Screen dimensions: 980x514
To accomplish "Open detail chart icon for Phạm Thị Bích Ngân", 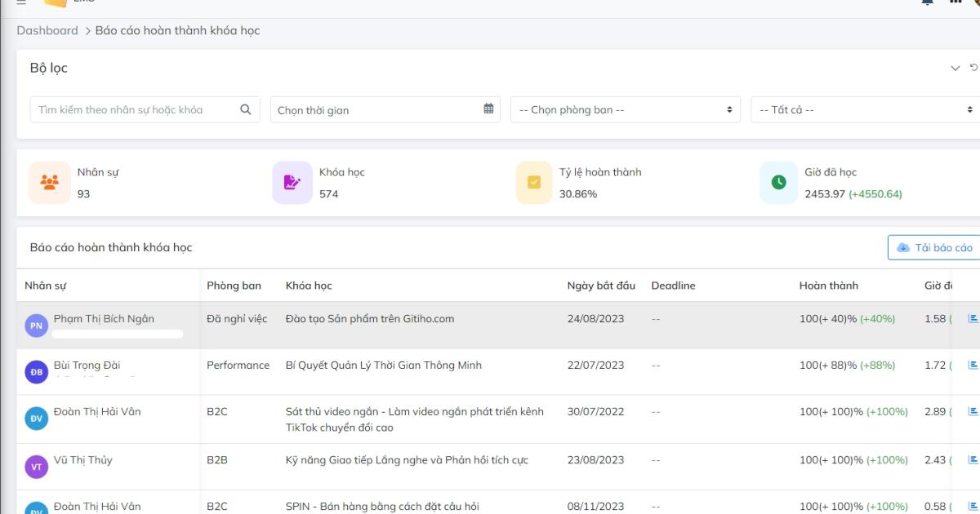I will [972, 318].
